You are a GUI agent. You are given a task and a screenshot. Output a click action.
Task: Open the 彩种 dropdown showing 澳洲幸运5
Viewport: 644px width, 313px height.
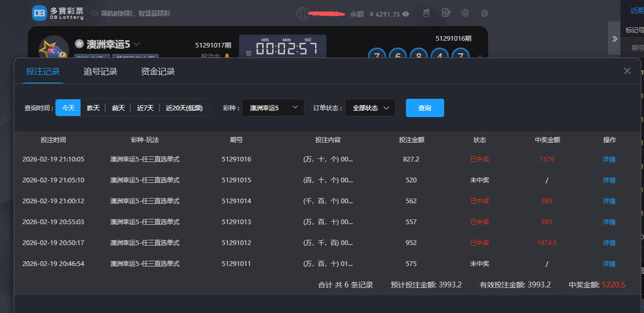point(273,108)
